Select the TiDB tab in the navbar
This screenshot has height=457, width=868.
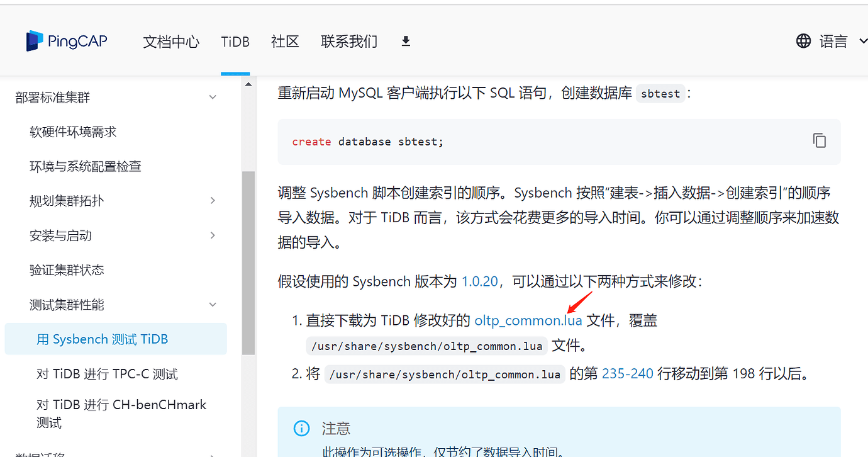tap(235, 42)
